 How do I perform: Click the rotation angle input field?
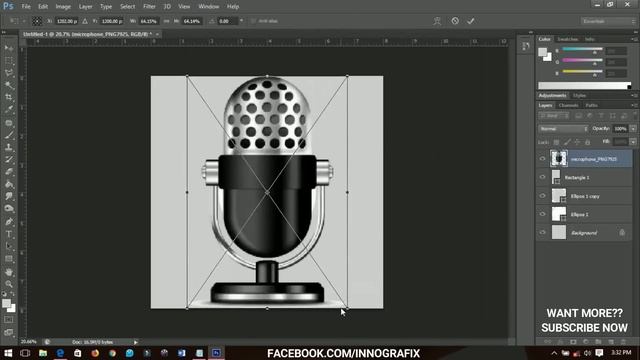click(x=228, y=21)
